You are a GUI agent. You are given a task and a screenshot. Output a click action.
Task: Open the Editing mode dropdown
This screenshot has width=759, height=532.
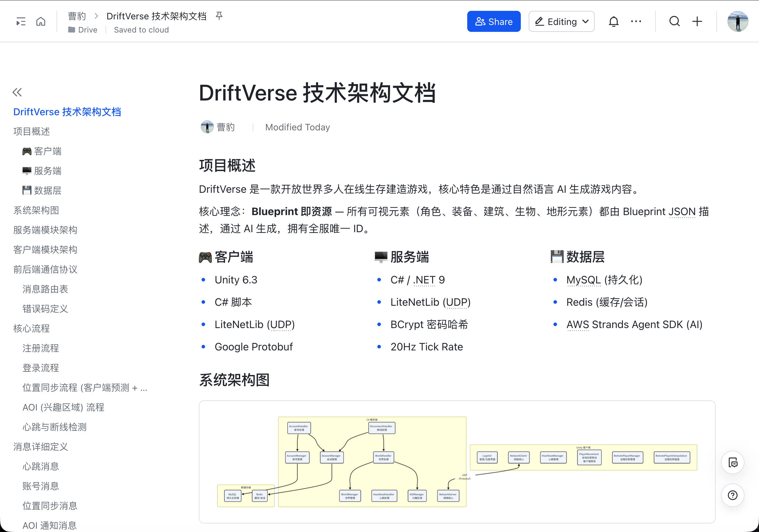[561, 21]
